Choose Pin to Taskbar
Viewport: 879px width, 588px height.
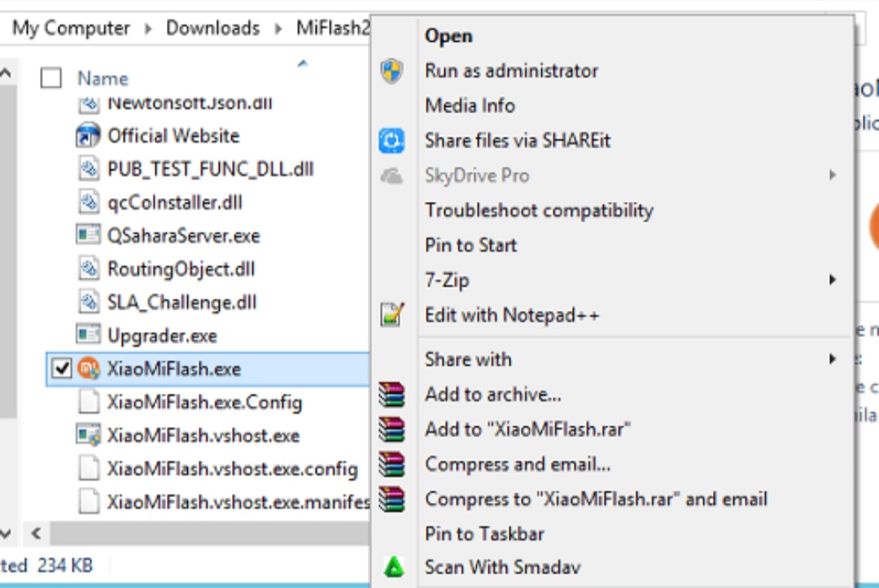[484, 534]
